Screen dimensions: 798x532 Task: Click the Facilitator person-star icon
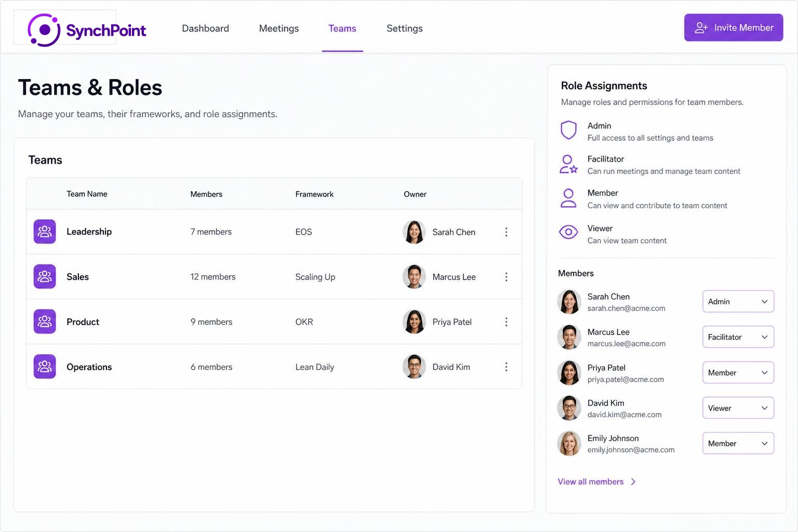coord(568,164)
